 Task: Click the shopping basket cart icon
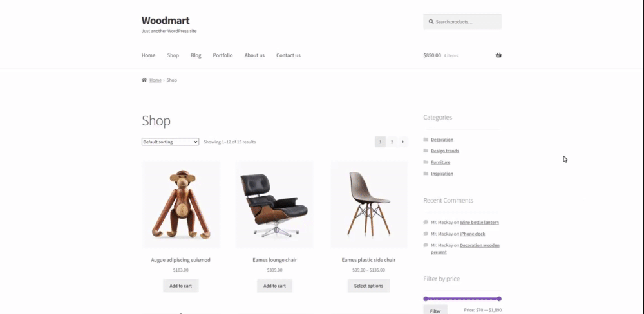(498, 55)
